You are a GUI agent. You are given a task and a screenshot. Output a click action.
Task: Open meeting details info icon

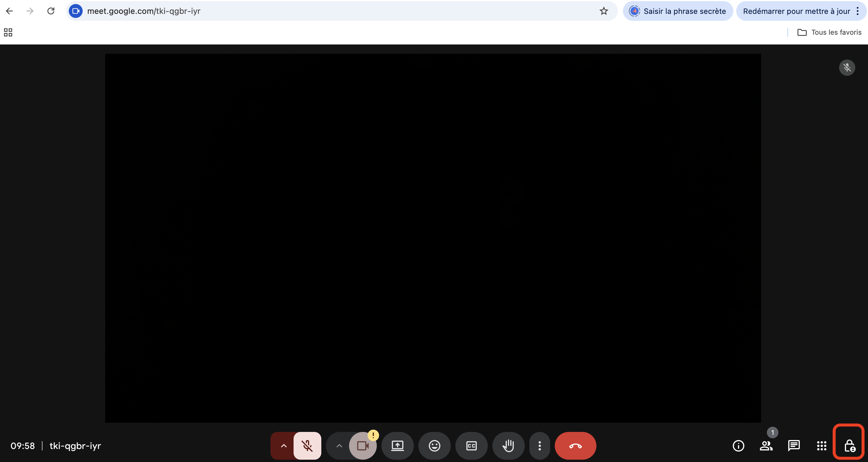738,446
